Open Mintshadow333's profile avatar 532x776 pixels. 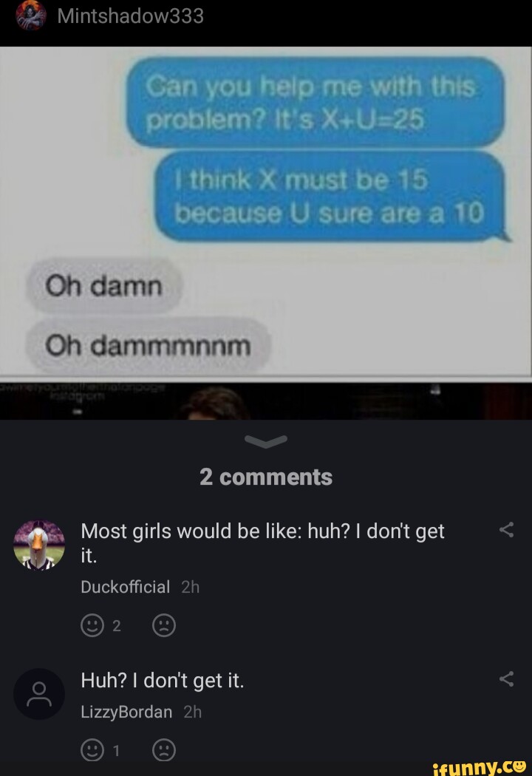point(30,16)
